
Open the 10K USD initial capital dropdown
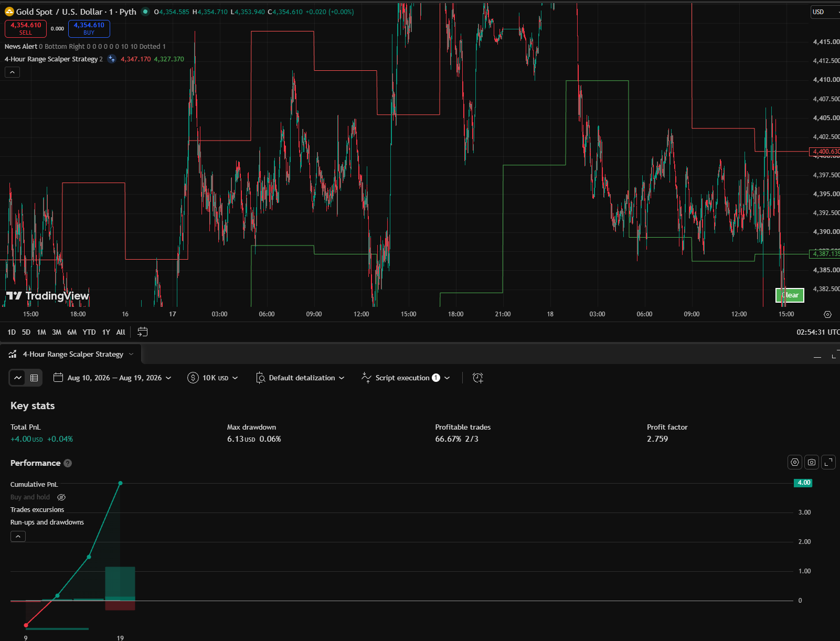[212, 378]
